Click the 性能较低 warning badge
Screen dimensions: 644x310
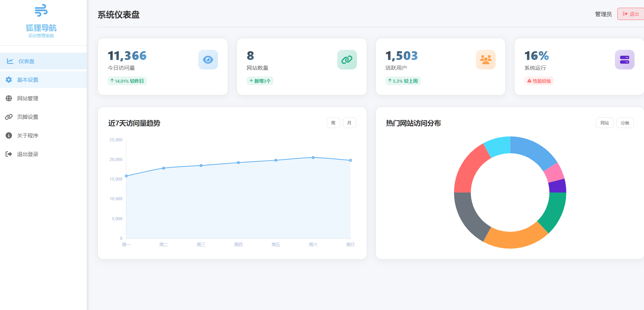539,81
